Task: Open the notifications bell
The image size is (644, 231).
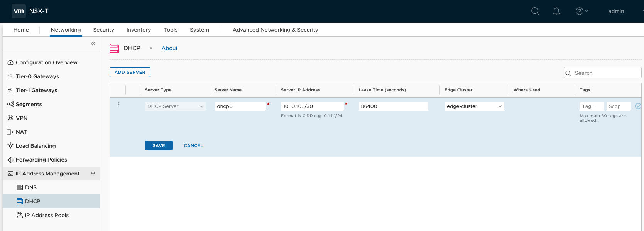Action: 556,11
